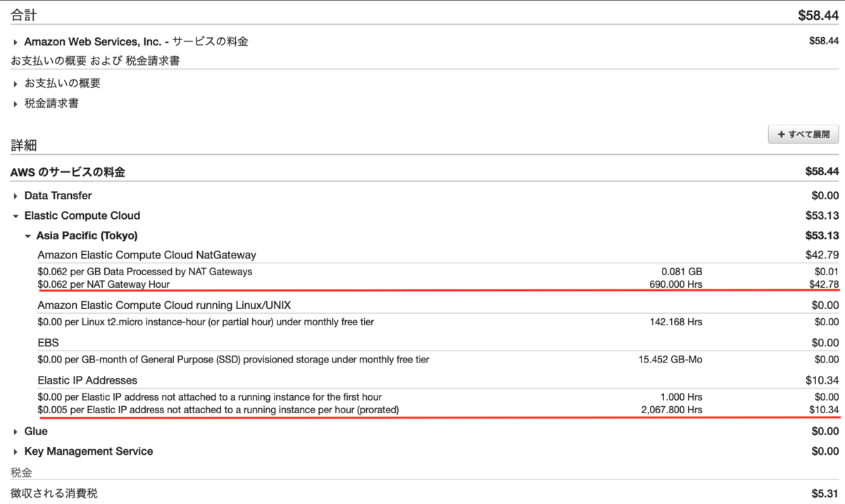Select the $0.00 Data Transfer amount
845x504 pixels.
pos(825,196)
